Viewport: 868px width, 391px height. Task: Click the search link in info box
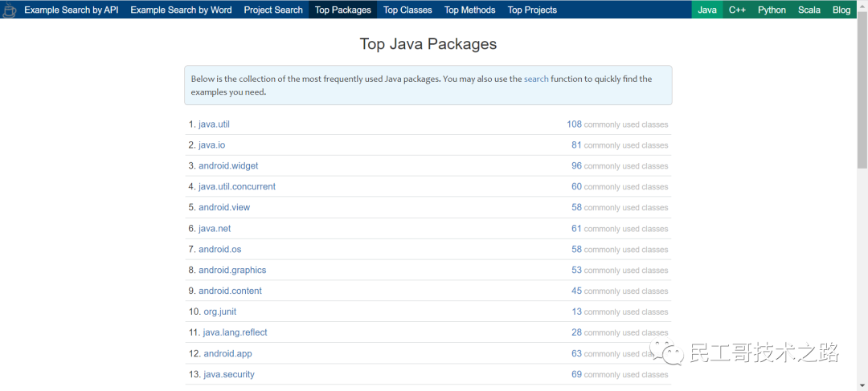(536, 79)
